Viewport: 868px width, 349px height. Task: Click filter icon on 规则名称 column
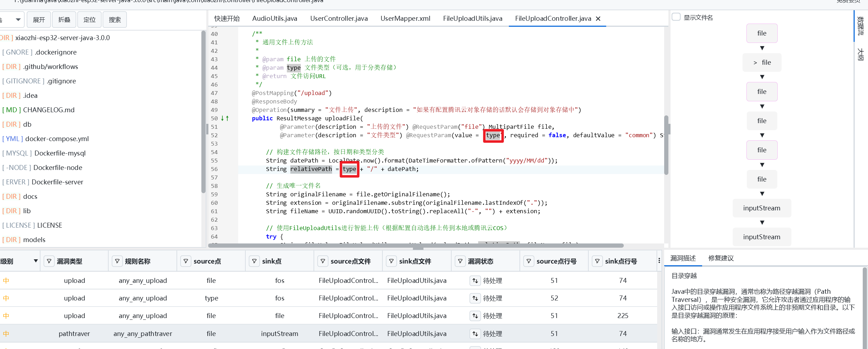coord(117,261)
